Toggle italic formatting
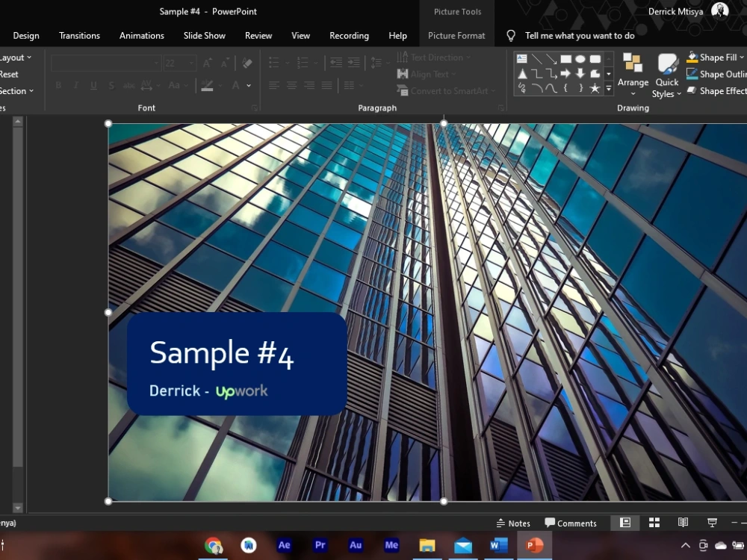Viewport: 747px width, 560px height. pyautogui.click(x=75, y=85)
